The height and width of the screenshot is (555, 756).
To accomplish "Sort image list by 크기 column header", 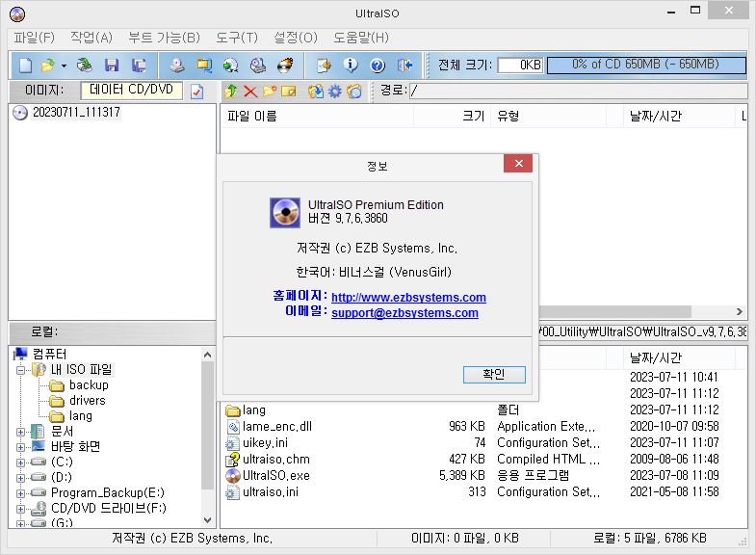I will [453, 117].
